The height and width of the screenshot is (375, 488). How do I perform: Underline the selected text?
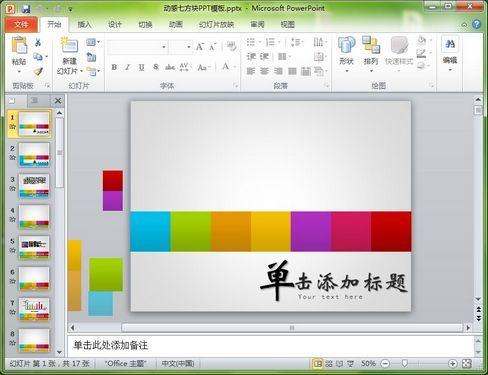pyautogui.click(x=142, y=67)
